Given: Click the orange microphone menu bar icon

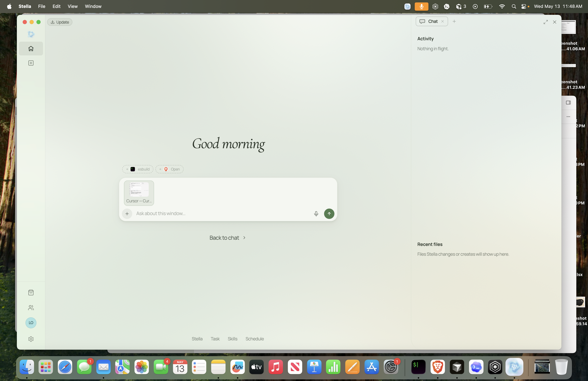Looking at the screenshot, I should pos(421,6).
